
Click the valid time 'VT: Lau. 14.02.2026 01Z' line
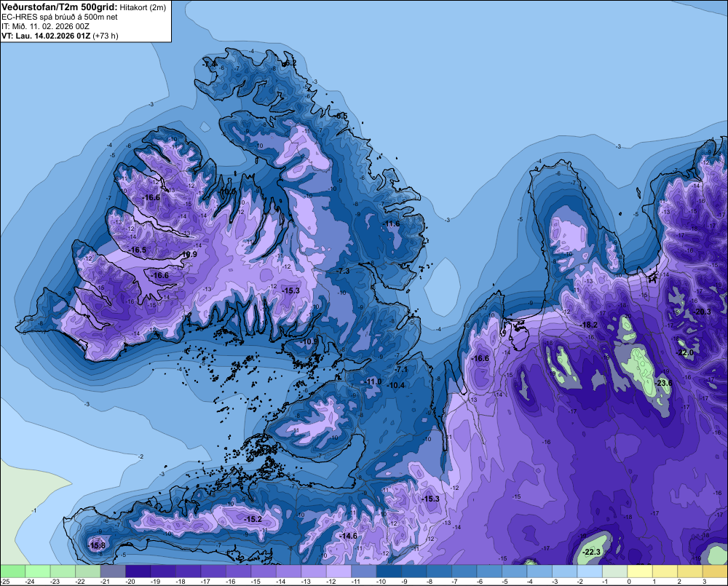pos(46,36)
